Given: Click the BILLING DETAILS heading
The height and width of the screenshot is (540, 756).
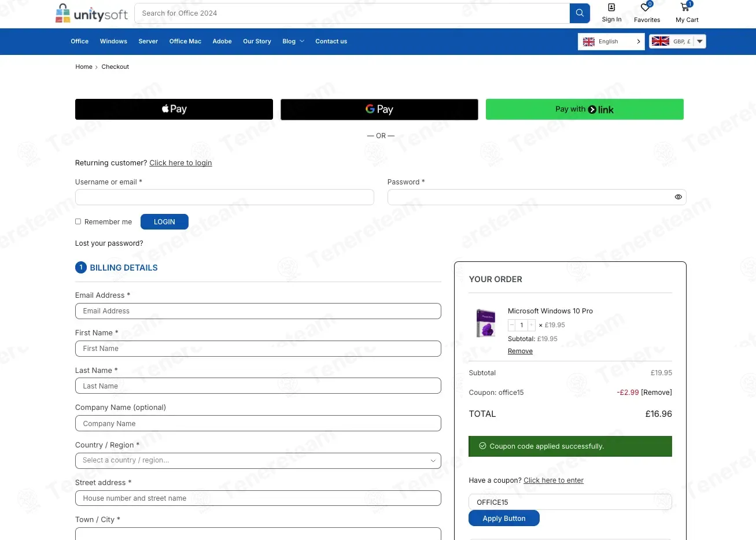Looking at the screenshot, I should click(x=124, y=268).
